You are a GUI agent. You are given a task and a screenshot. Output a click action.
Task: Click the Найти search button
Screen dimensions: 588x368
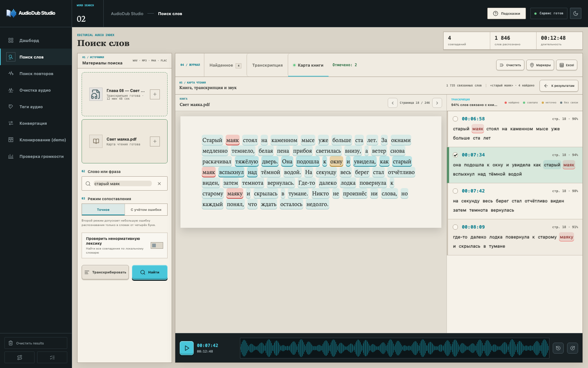click(x=150, y=272)
